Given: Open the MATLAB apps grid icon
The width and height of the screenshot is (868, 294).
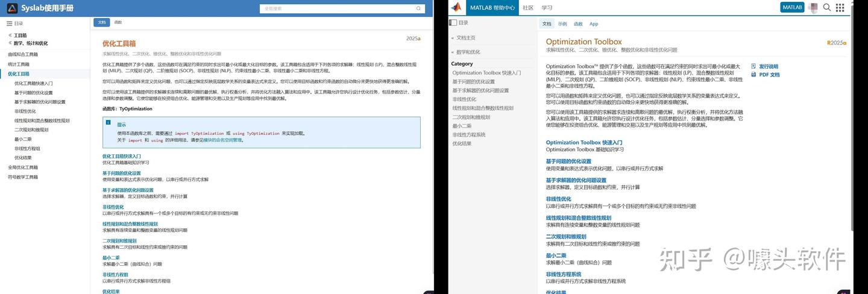Looking at the screenshot, I should tap(840, 8).
